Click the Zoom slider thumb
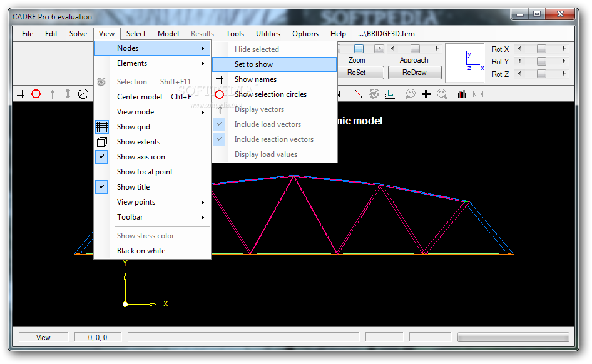Viewport: 592px width, 364px height. pos(359,48)
